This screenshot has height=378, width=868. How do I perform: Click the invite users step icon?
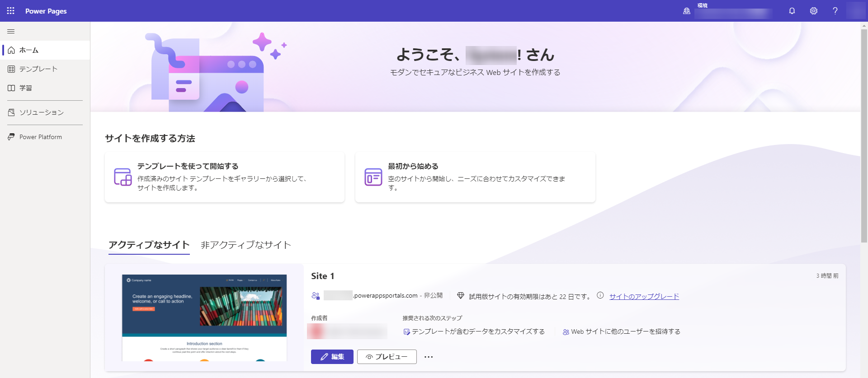click(x=566, y=332)
